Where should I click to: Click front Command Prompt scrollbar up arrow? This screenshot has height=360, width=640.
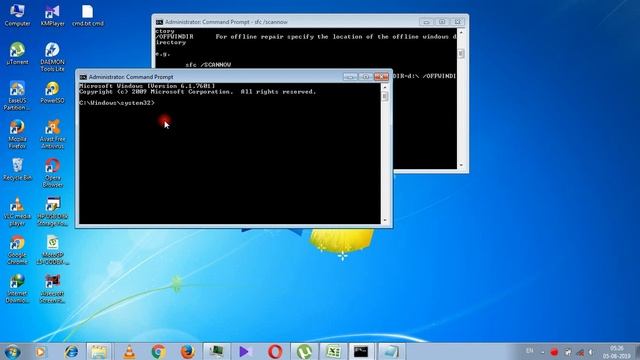(x=384, y=87)
